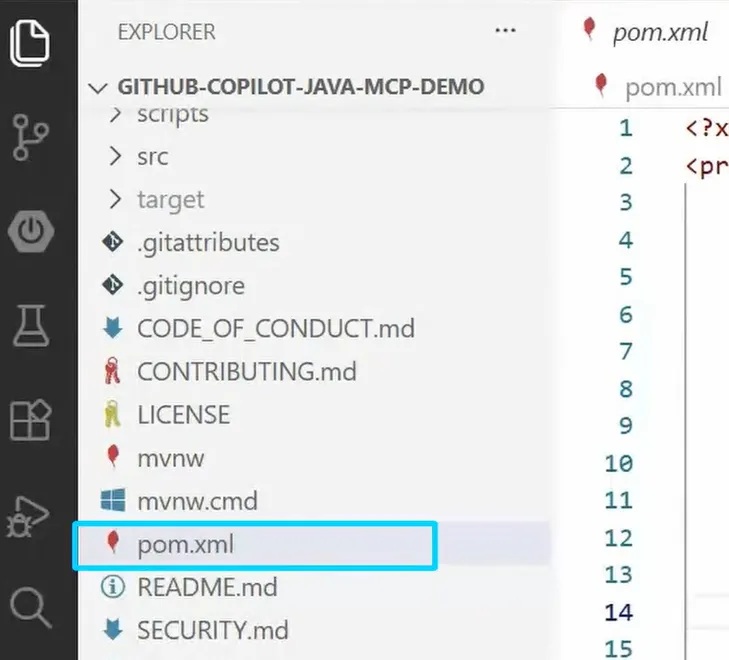Click line number 8 in editor gutter
Viewport: 729px width, 660px height.
point(626,389)
